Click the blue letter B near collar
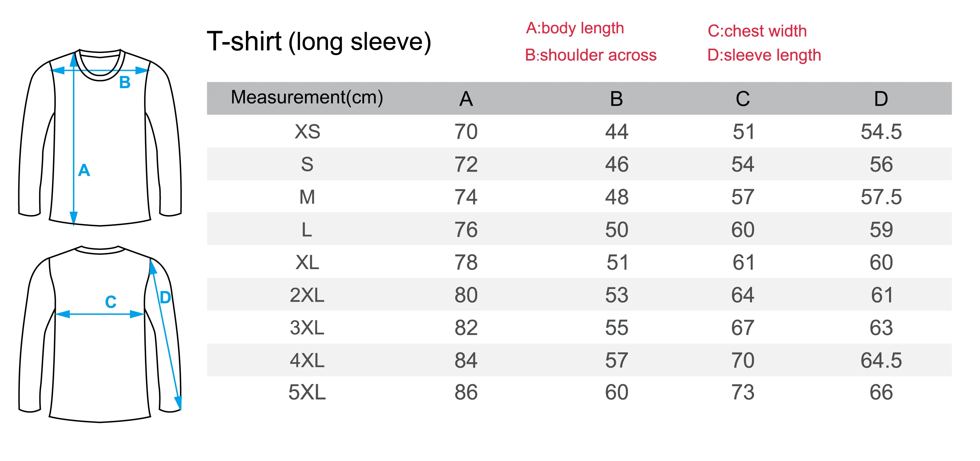The image size is (980, 461). 125,83
